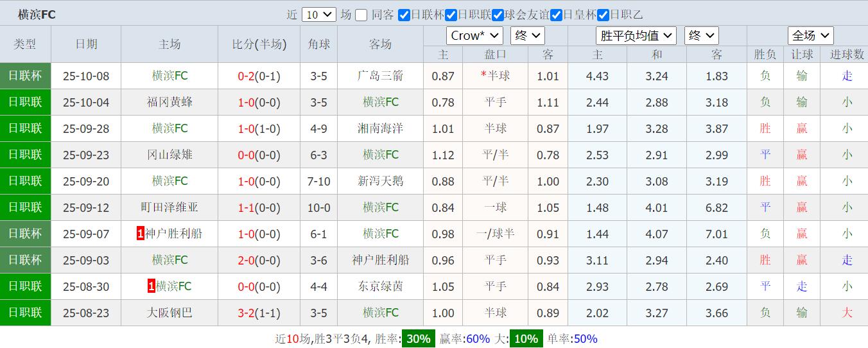Click the green 30% win rate badge

[418, 338]
